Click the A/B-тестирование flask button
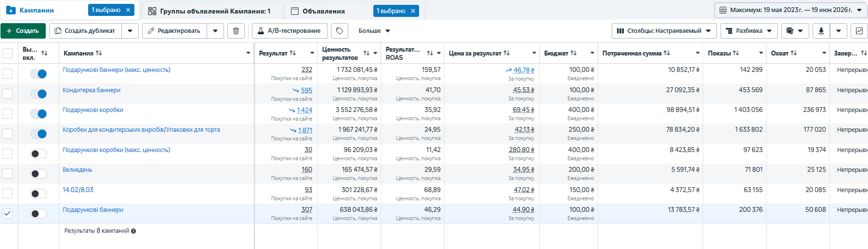The width and height of the screenshot is (868, 249). [289, 31]
